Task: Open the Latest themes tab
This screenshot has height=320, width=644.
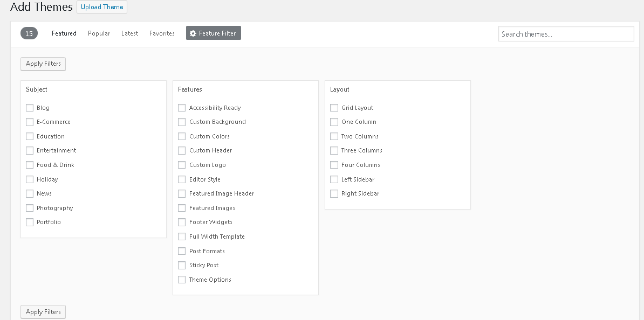Action: (129, 33)
